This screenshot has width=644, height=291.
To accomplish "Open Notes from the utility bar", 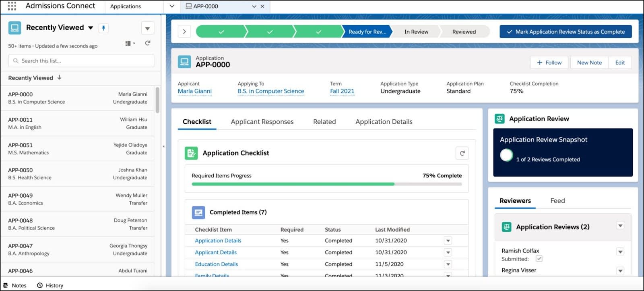I will tap(15, 285).
